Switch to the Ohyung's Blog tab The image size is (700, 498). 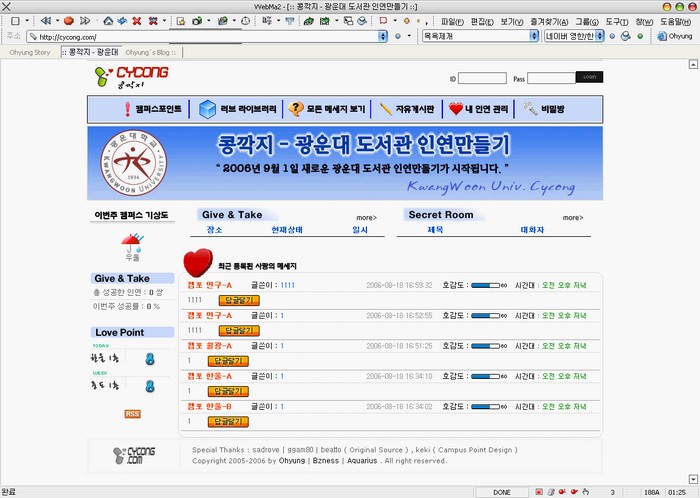click(150, 52)
